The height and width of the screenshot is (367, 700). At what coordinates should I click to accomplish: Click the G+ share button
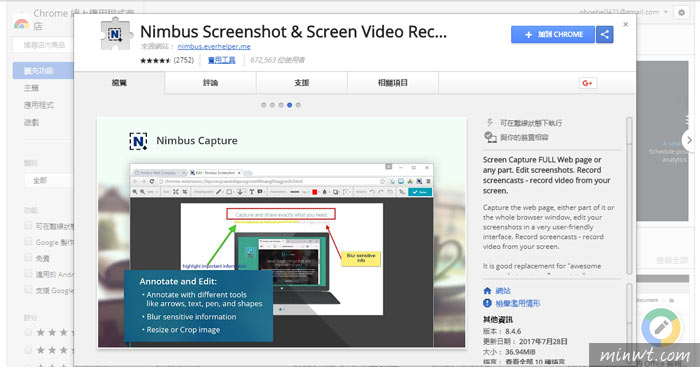[588, 83]
